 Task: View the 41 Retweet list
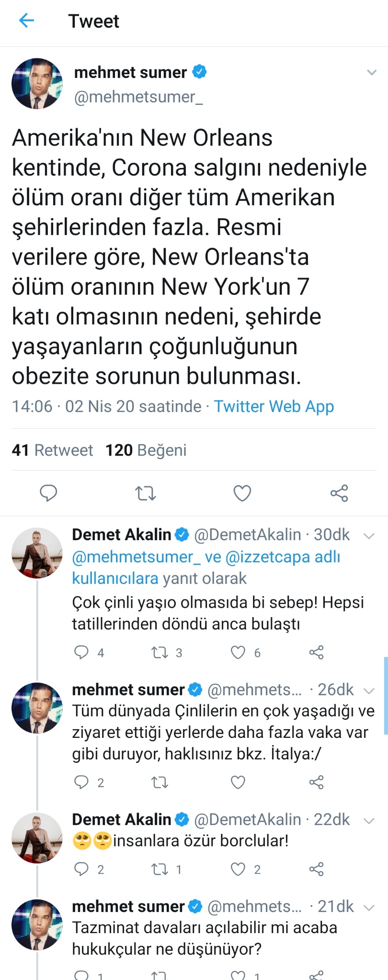pos(53,450)
